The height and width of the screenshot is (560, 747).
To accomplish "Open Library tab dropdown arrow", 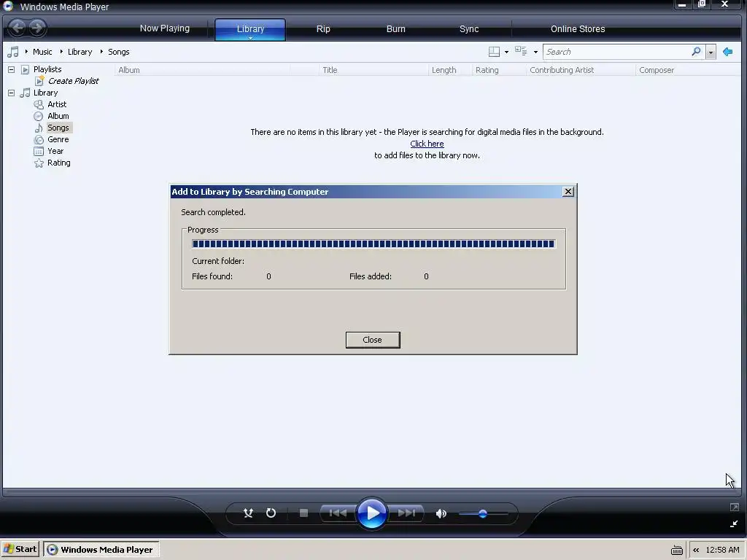I will coord(250,38).
